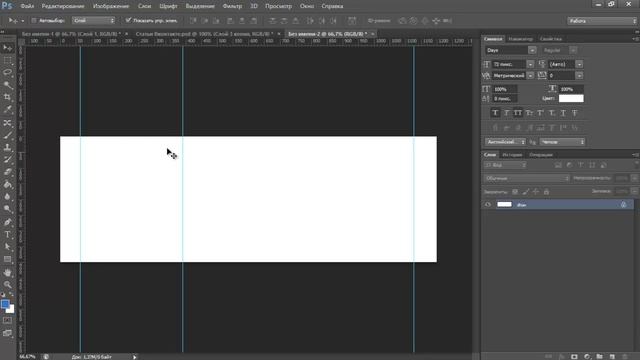Screen dimensions: 640x360
Task: Select the Rectangle shape tool
Action: click(7, 259)
